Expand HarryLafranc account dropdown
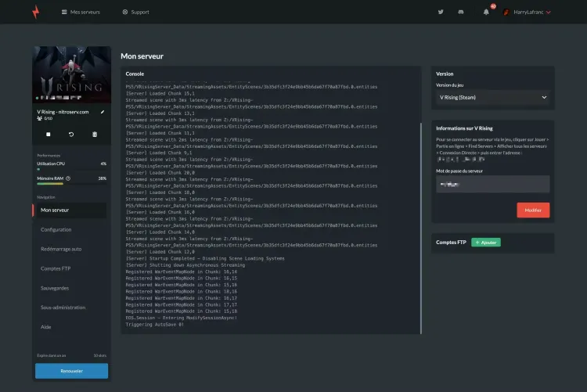The width and height of the screenshot is (587, 392). 532,12
